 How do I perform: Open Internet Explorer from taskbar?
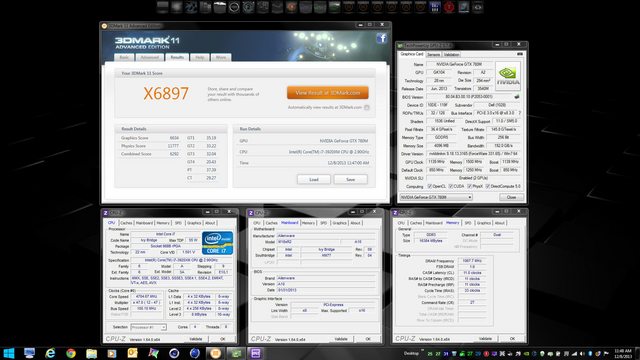pyautogui.click(x=50, y=353)
